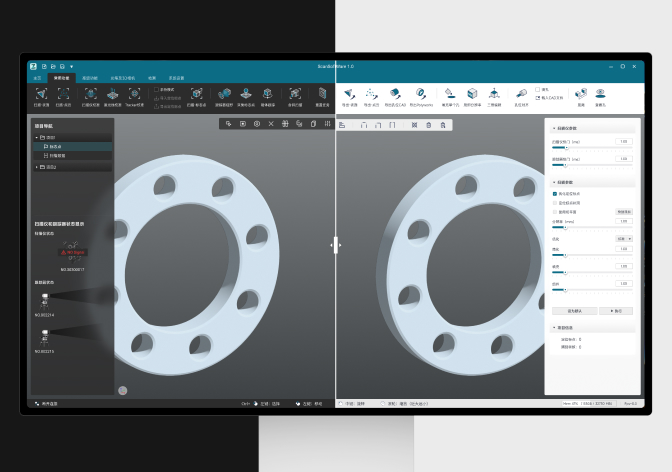Enable the second checkbox in scan parameters
The width and height of the screenshot is (672, 472).
click(555, 203)
